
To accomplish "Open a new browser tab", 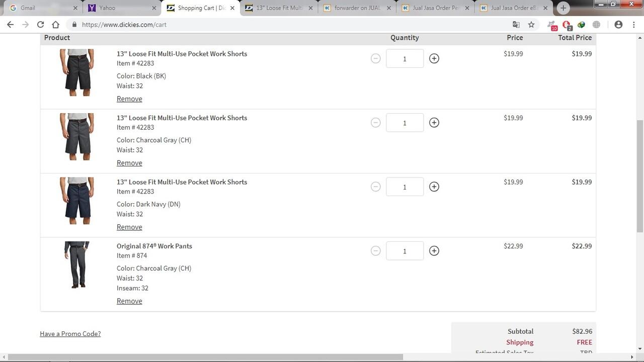I will [563, 8].
